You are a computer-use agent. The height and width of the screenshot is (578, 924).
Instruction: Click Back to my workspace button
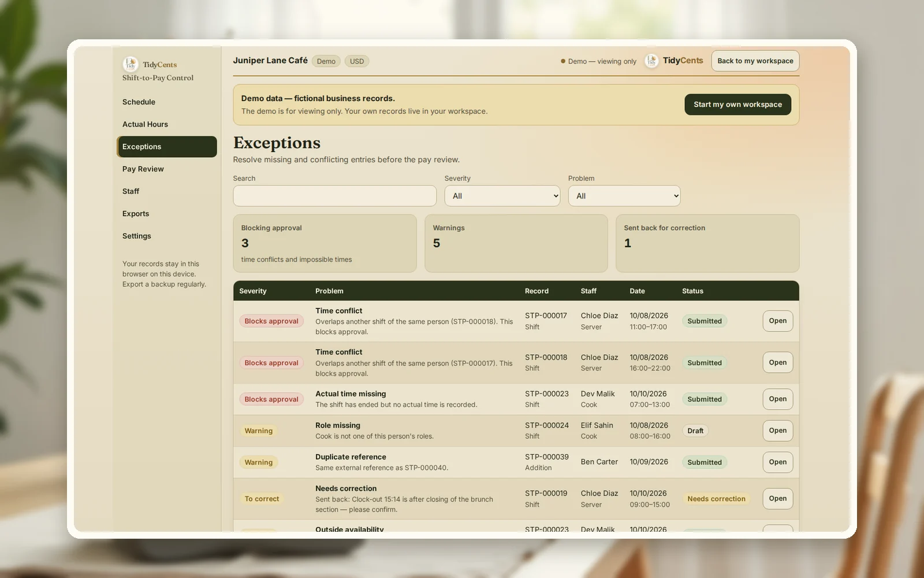coord(755,61)
